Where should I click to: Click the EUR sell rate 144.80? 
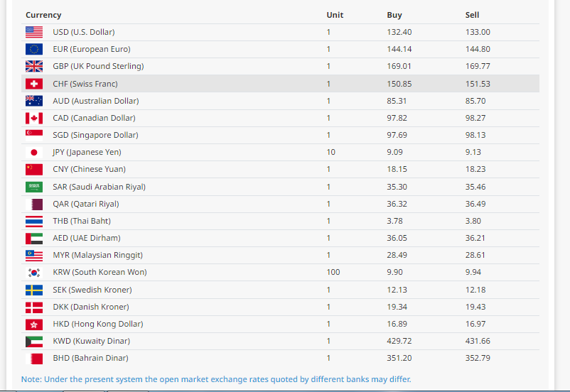point(478,49)
